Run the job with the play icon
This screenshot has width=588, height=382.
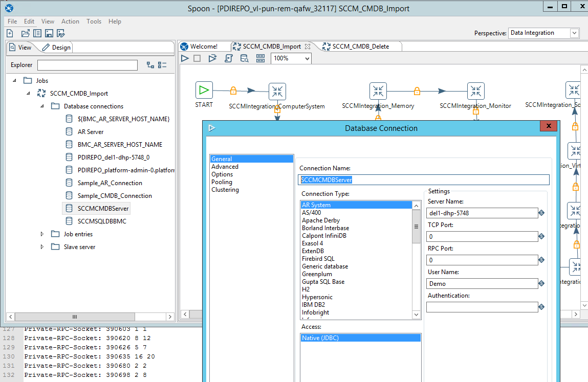pyautogui.click(x=185, y=58)
